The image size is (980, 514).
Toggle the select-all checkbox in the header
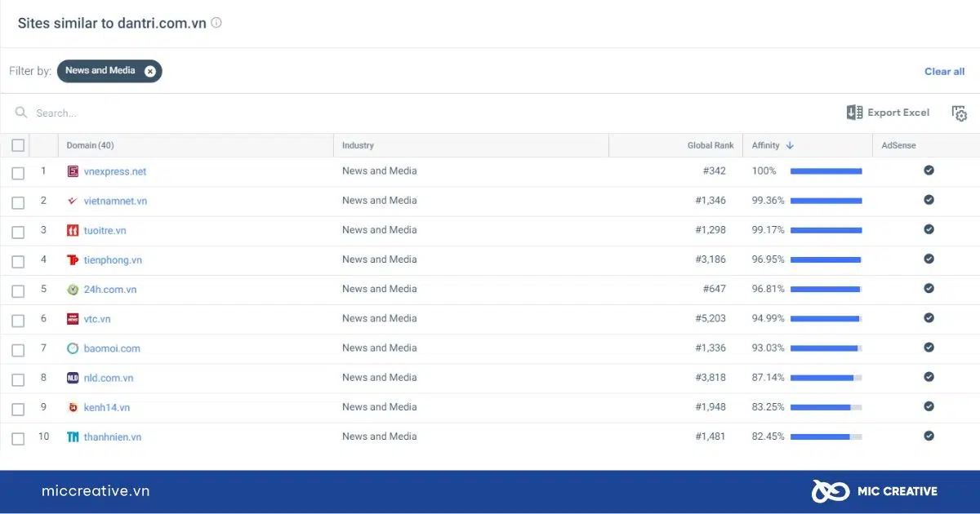point(18,145)
